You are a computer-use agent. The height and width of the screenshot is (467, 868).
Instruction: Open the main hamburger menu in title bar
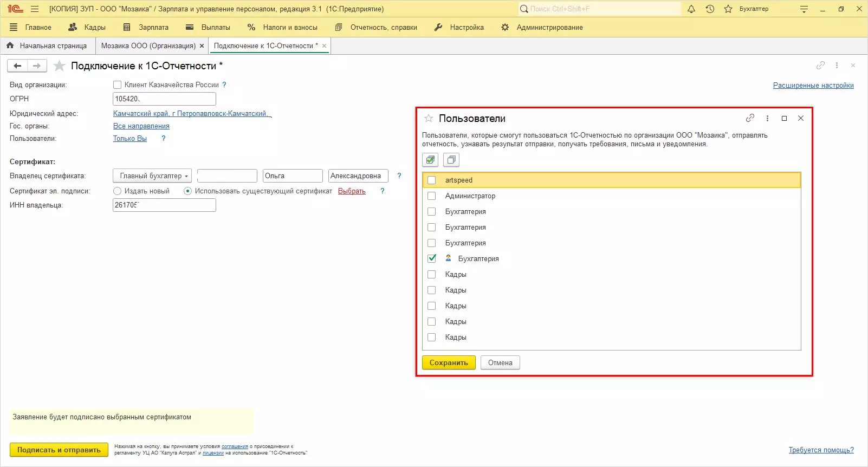click(x=35, y=9)
